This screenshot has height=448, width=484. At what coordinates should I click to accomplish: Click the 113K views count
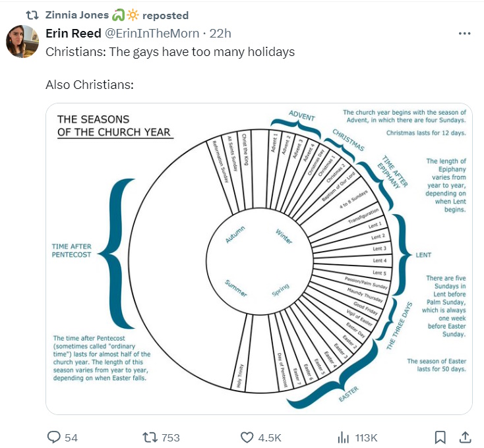tap(366, 437)
